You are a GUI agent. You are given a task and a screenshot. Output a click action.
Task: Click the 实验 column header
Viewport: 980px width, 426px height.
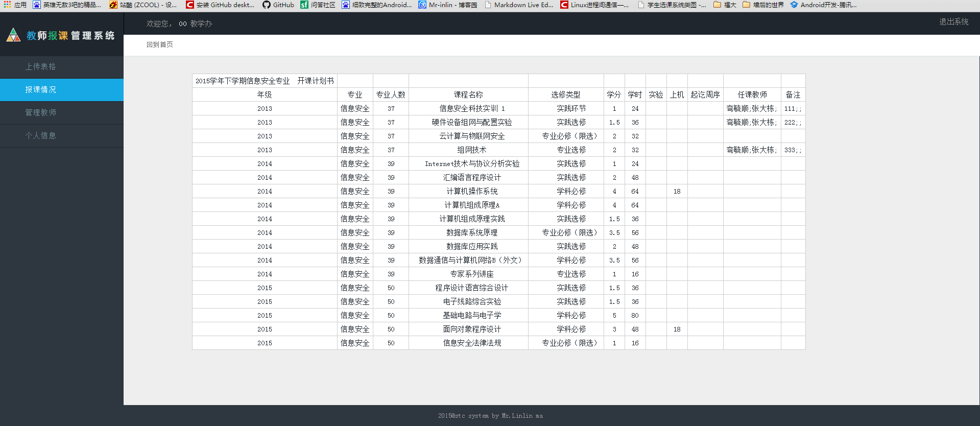(x=656, y=94)
